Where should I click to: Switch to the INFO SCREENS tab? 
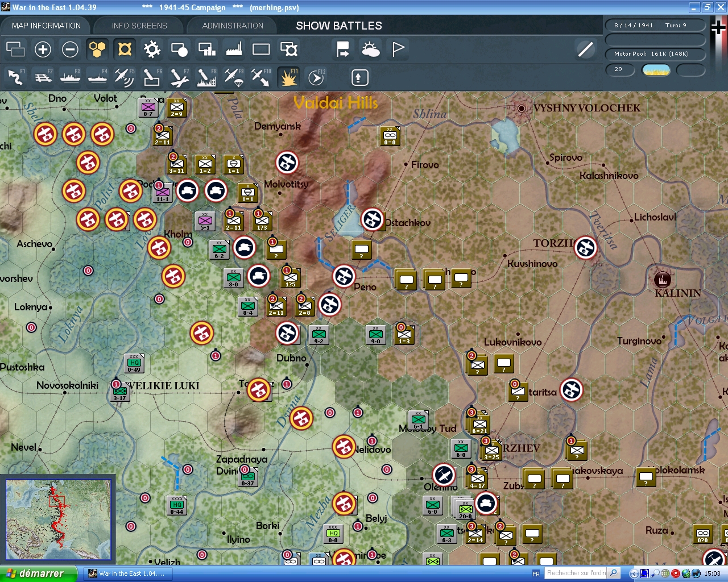139,26
